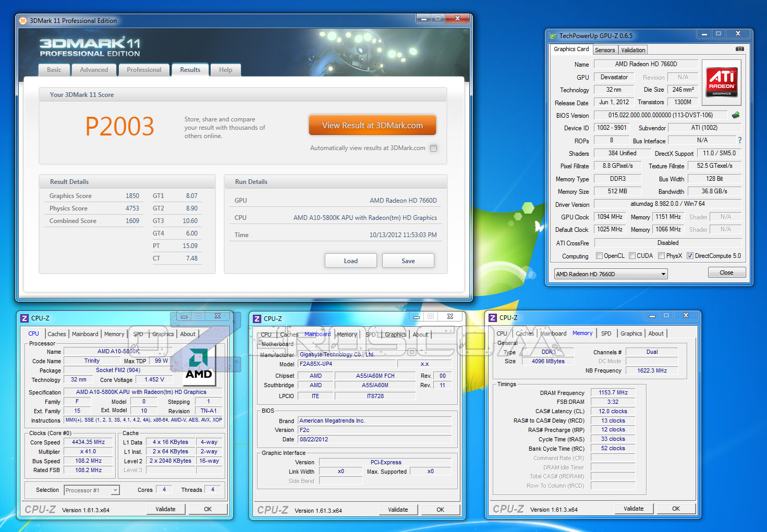This screenshot has height=532, width=767.
Task: Switch to the Advanced tab in 3DMark
Action: (94, 70)
